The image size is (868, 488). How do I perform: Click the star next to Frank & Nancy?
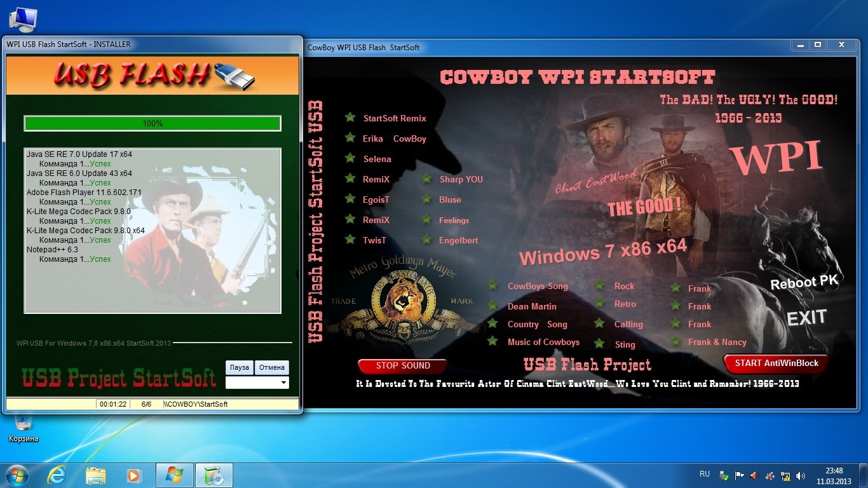[675, 341]
